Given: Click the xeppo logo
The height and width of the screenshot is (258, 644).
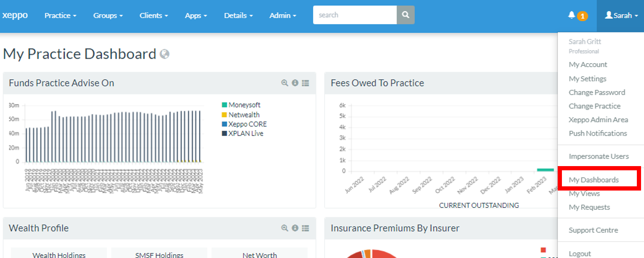Looking at the screenshot, I should coord(15,15).
